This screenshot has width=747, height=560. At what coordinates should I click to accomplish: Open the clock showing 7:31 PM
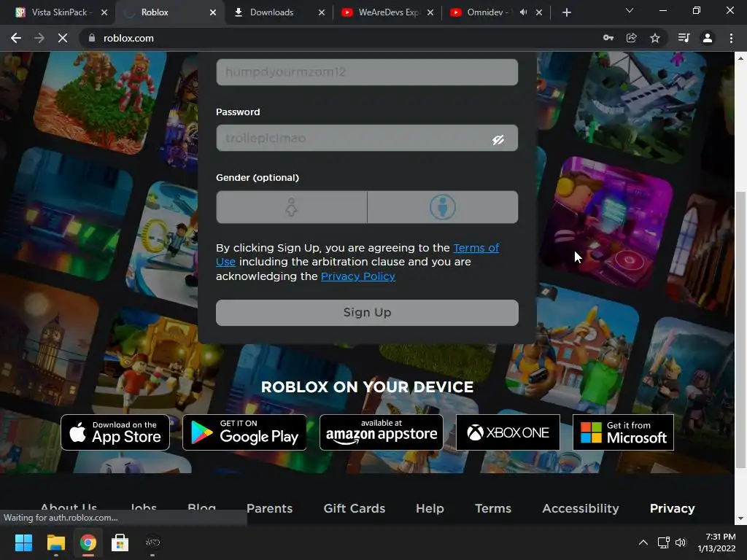click(716, 542)
